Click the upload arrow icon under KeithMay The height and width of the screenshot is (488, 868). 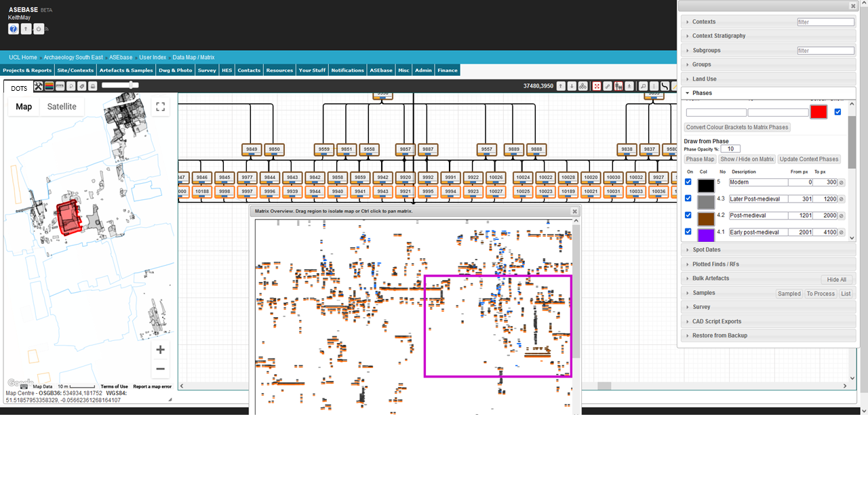point(26,29)
